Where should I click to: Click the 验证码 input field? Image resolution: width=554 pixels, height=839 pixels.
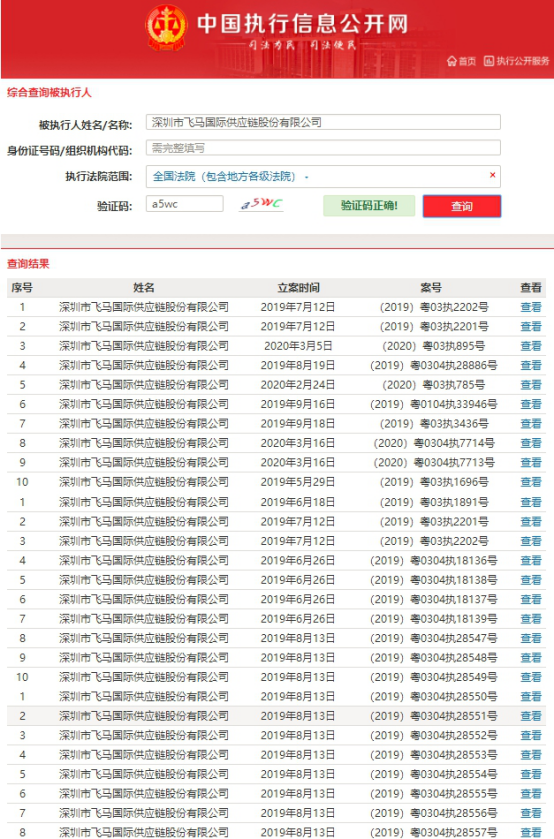pyautogui.click(x=185, y=204)
